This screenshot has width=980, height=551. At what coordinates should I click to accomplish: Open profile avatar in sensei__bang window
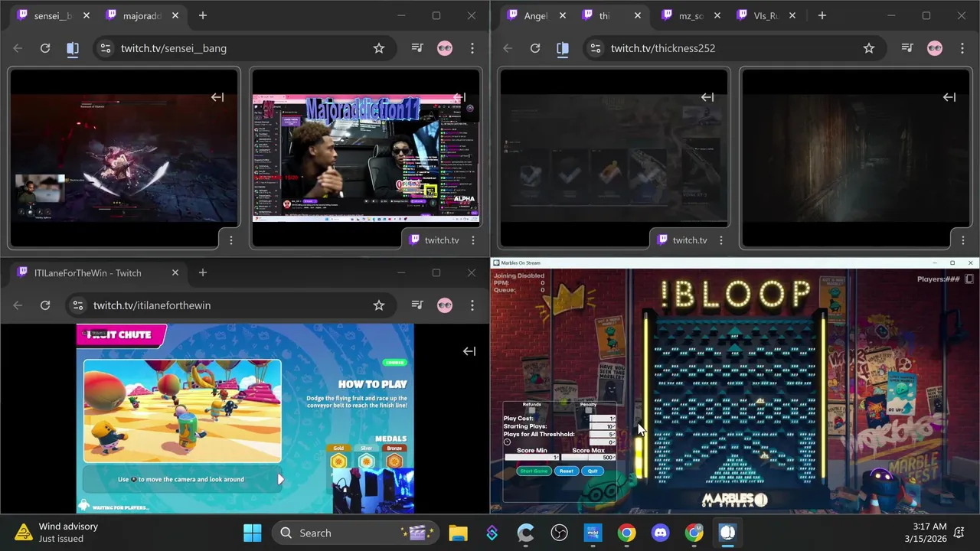445,48
